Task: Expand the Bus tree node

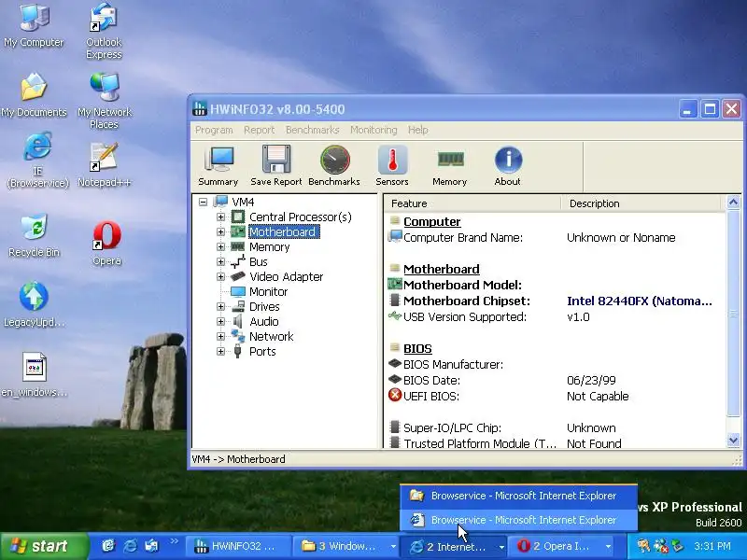Action: click(220, 262)
